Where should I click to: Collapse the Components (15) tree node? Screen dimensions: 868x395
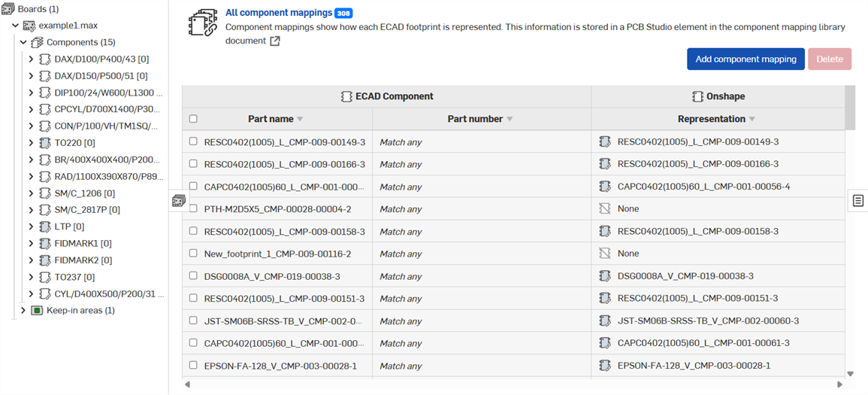(x=23, y=42)
